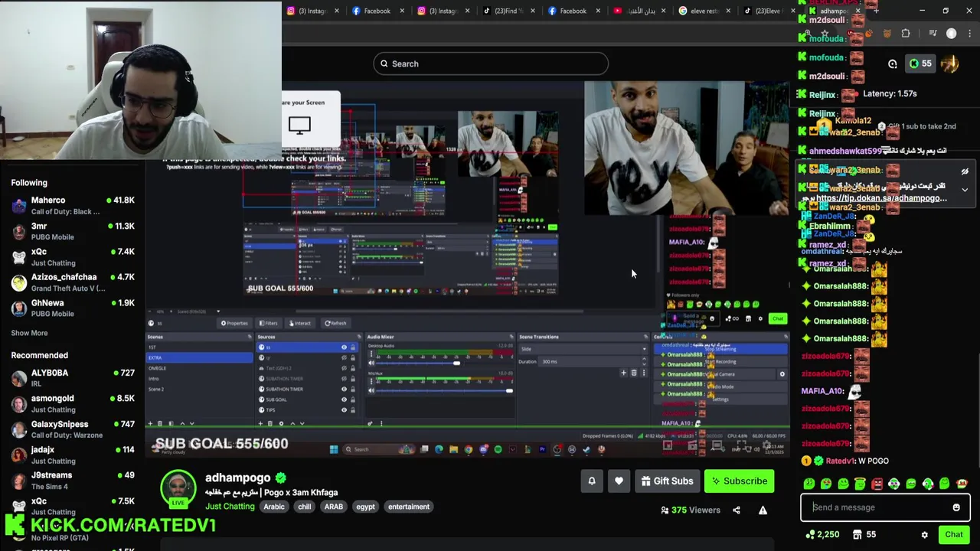Open GalaxySnipess recommended channel
This screenshot has width=980, height=551.
point(73,429)
